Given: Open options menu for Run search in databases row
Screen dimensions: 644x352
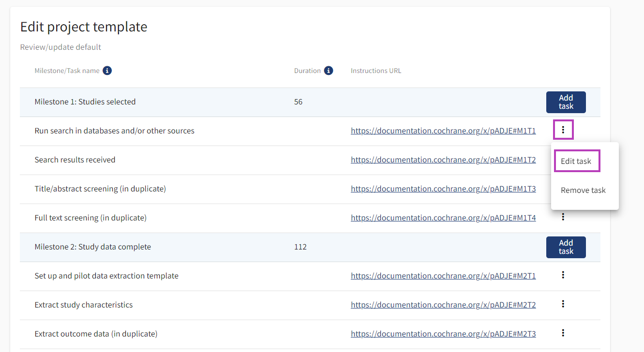Looking at the screenshot, I should [563, 130].
